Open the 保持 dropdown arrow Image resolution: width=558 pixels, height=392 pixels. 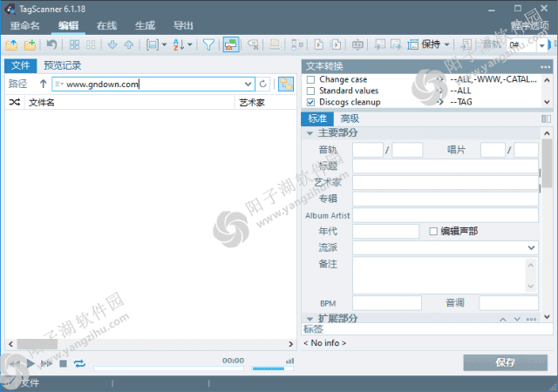tap(447, 44)
